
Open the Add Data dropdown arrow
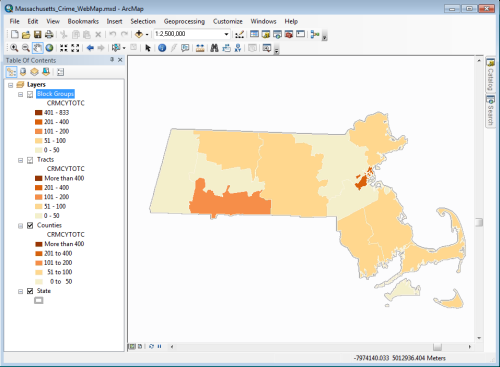click(147, 34)
